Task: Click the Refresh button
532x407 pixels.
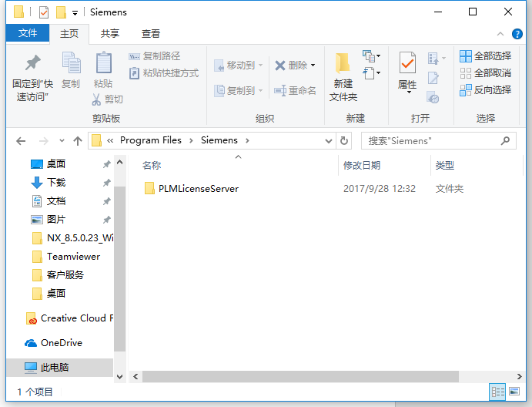Action: pyautogui.click(x=344, y=140)
